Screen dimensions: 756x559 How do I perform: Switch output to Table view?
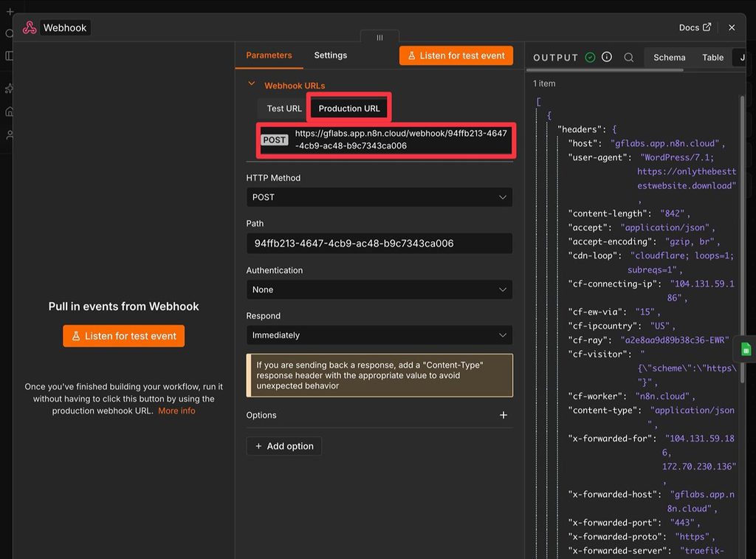(x=712, y=58)
